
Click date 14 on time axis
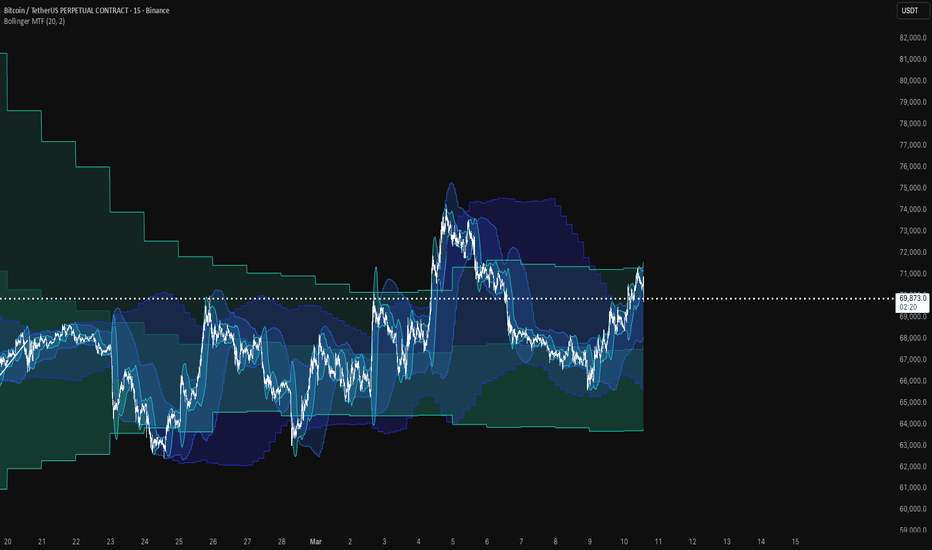761,542
